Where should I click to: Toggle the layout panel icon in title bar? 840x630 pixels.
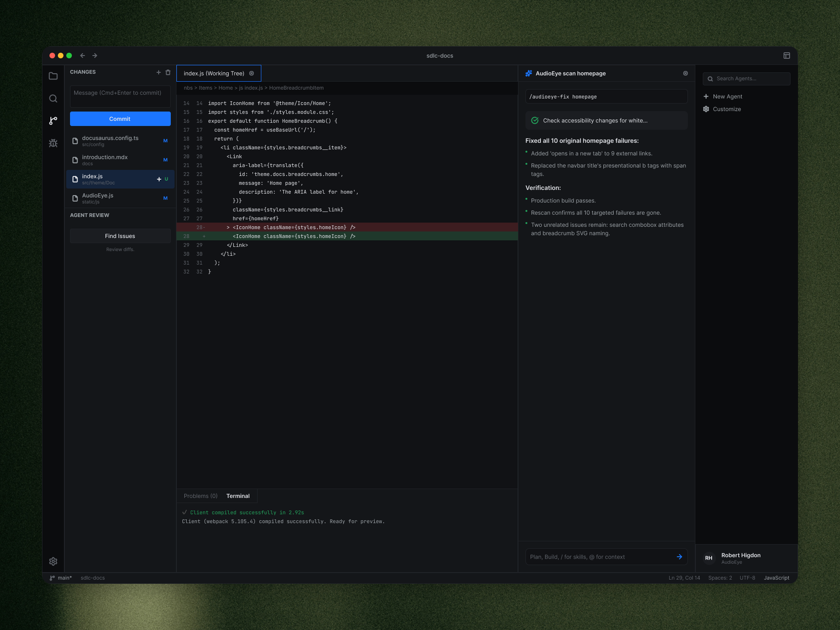786,55
